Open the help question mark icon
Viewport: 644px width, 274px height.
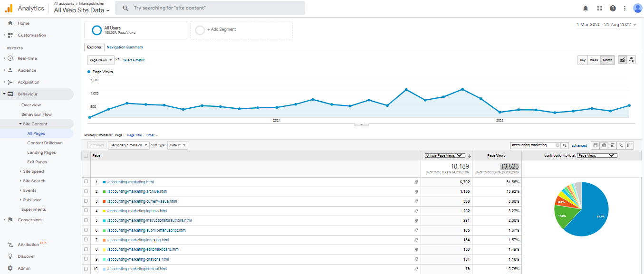click(x=613, y=9)
